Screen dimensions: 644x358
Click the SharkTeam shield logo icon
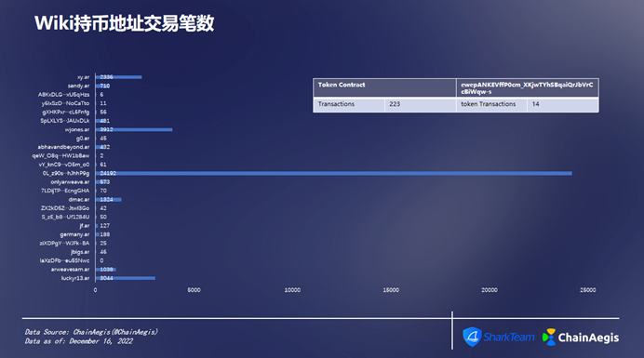click(x=472, y=337)
